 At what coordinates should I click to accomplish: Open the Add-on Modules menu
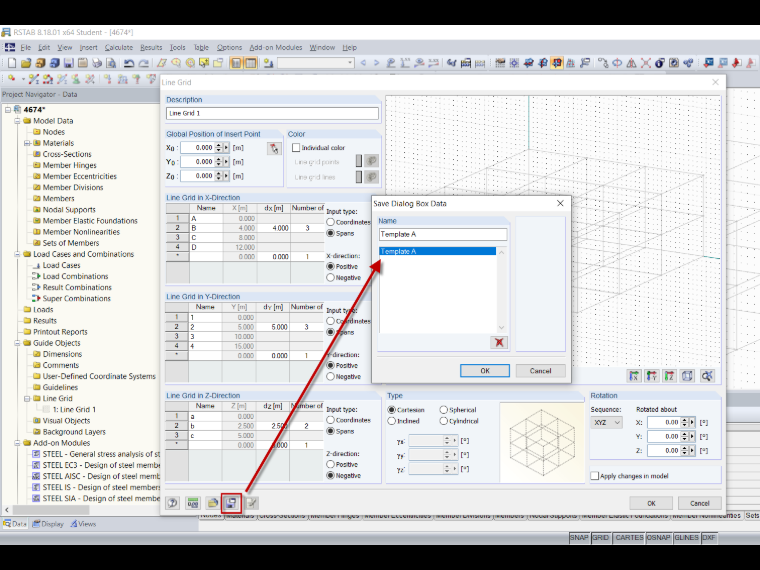(x=276, y=48)
